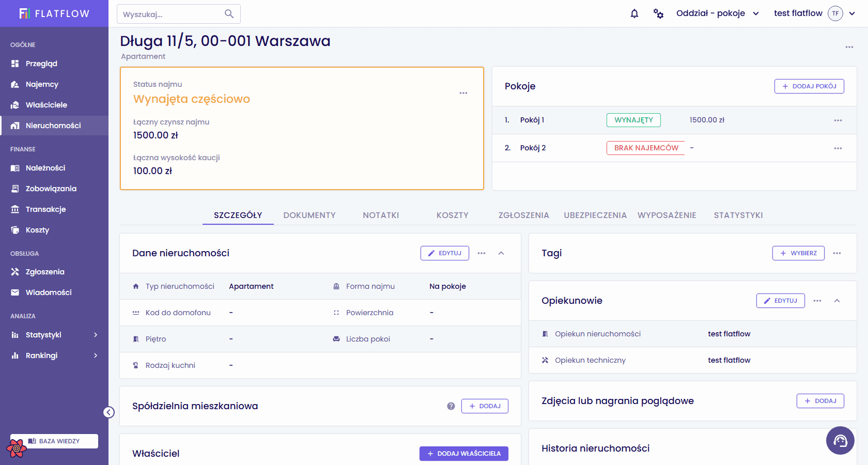Open Transakcje in the sidebar
868x465 pixels.
coord(54,209)
